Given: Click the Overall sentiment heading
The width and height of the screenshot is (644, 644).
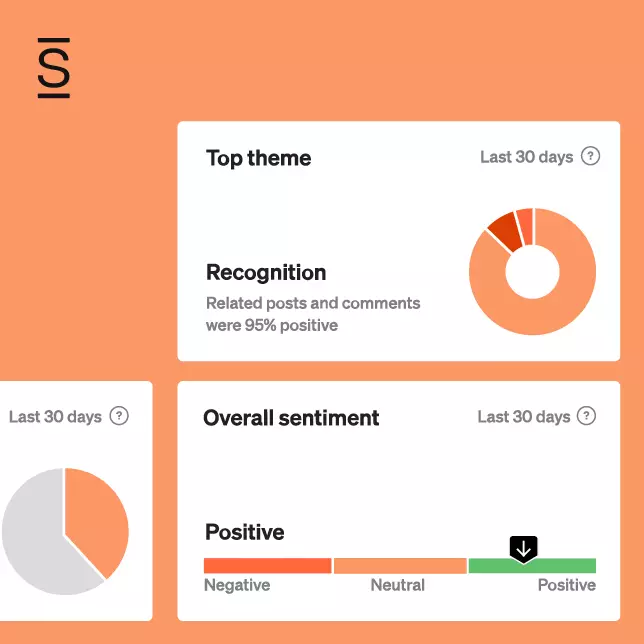Looking at the screenshot, I should point(291,418).
